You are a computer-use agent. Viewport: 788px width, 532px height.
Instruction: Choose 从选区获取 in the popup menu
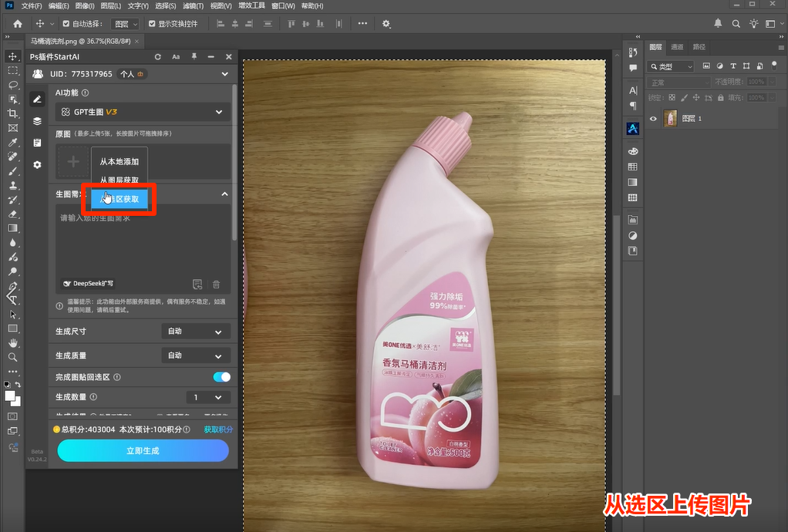click(x=120, y=199)
